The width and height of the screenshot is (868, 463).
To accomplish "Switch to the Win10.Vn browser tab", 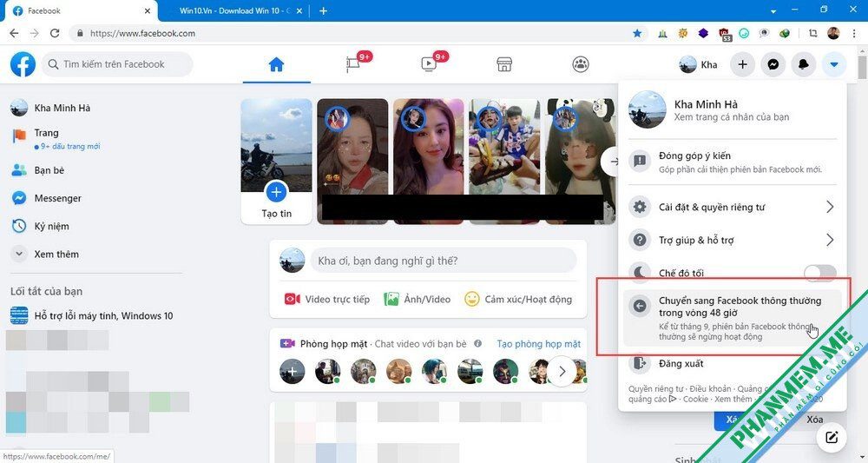I will tap(235, 10).
